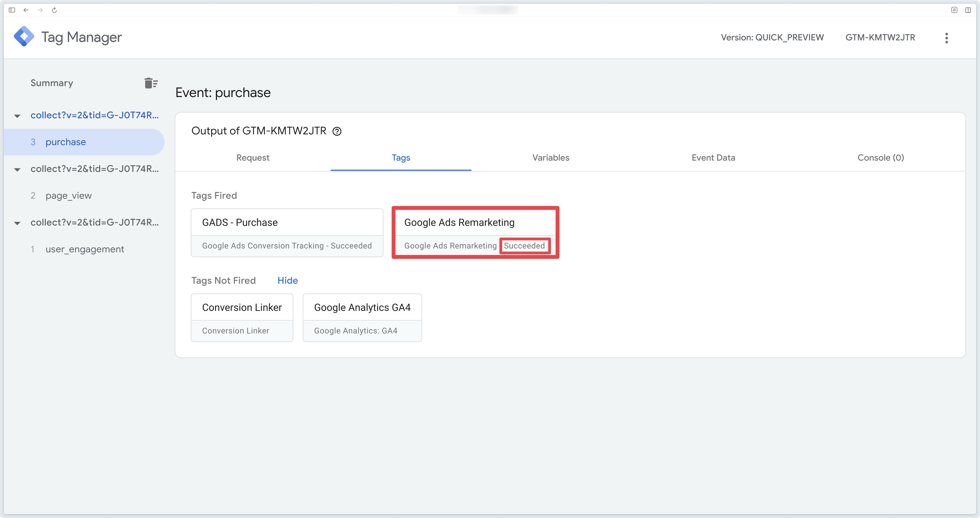Select the Tags tab
Screen dimensions: 980x518
tap(401, 158)
